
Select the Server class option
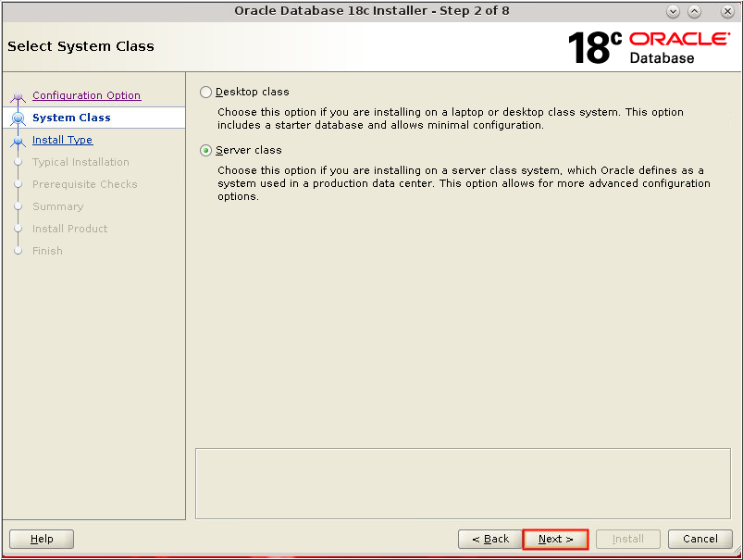tap(204, 149)
